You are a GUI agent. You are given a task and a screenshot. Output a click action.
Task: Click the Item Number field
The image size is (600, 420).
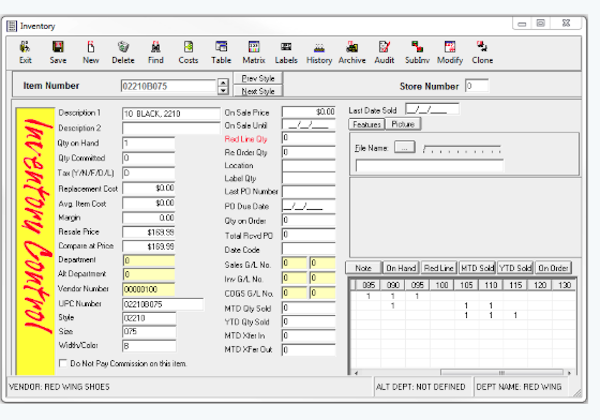tap(168, 86)
